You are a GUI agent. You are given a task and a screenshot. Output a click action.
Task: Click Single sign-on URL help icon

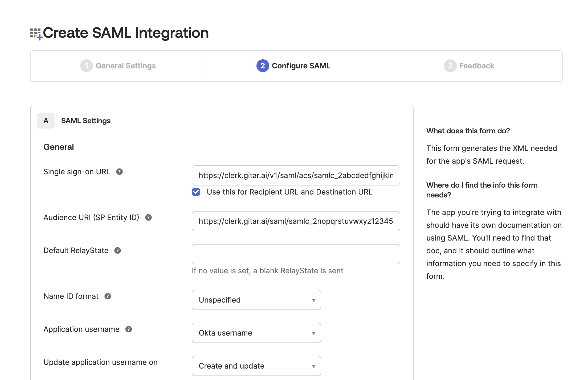pos(120,172)
